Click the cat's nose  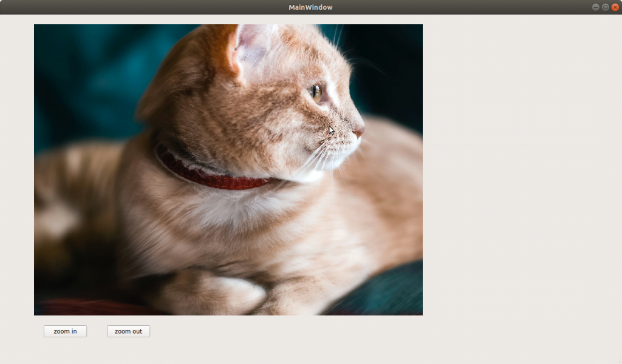[x=359, y=130]
